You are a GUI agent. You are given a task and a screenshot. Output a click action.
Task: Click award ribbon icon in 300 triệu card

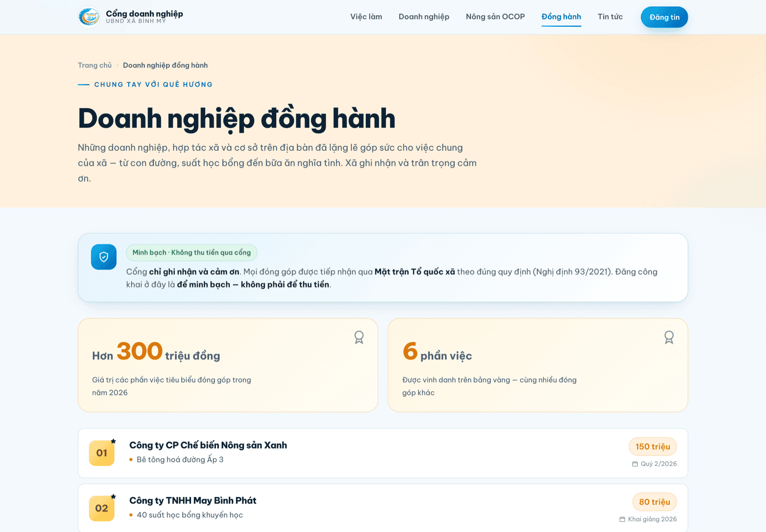tap(359, 338)
